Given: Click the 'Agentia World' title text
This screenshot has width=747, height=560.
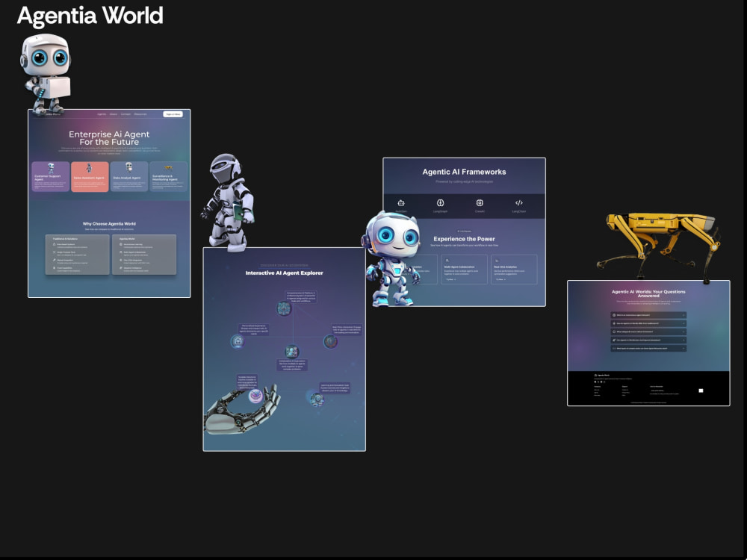Looking at the screenshot, I should click(x=90, y=16).
